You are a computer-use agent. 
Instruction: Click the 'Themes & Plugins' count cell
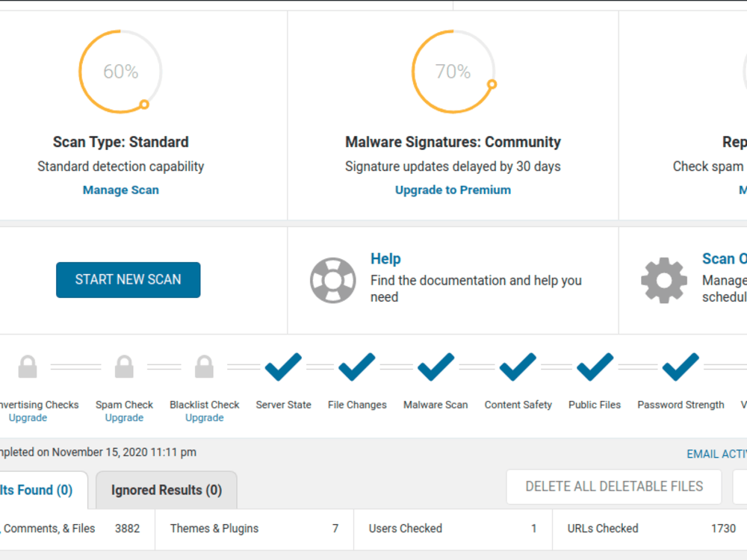255,529
